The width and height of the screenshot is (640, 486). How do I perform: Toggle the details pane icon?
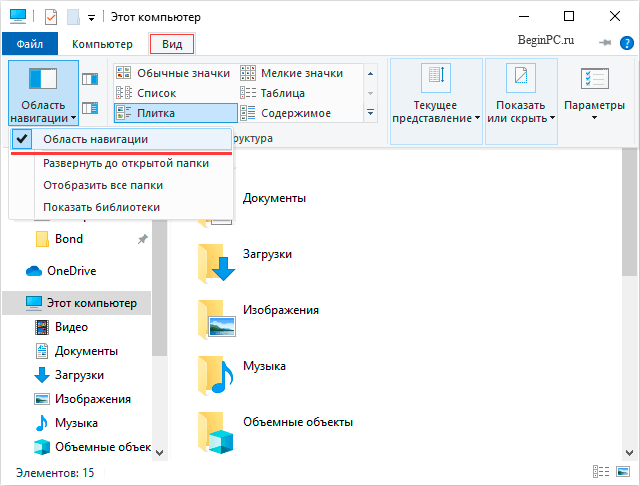point(90,108)
